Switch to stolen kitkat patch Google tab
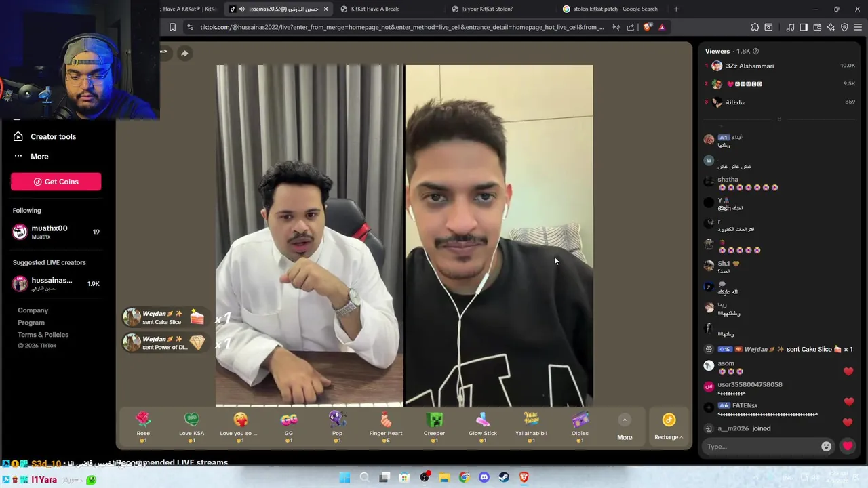The width and height of the screenshot is (868, 488). point(614,9)
